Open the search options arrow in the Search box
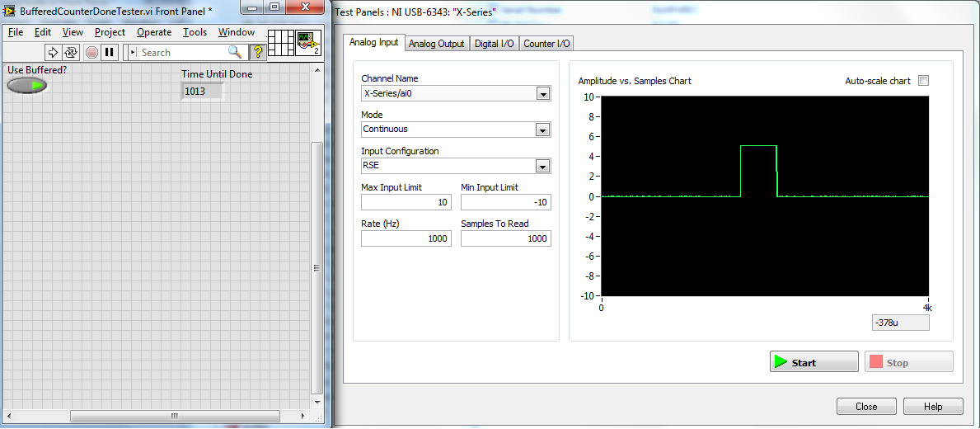Screen dimensions: 980x429 click(133, 53)
